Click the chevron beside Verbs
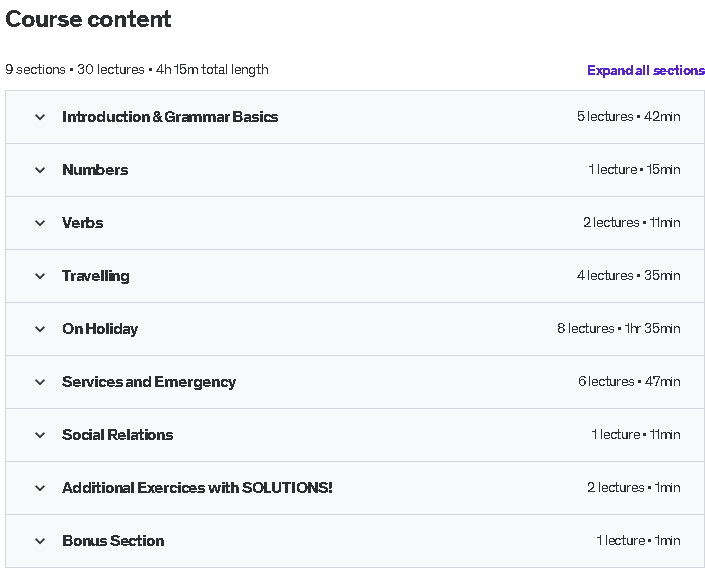This screenshot has height=568, width=705. pyautogui.click(x=40, y=223)
